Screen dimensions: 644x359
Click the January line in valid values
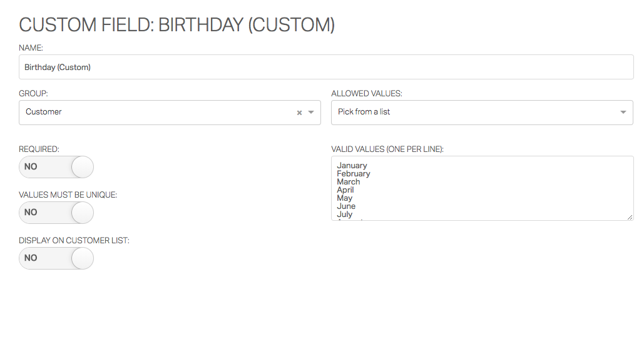tap(352, 166)
